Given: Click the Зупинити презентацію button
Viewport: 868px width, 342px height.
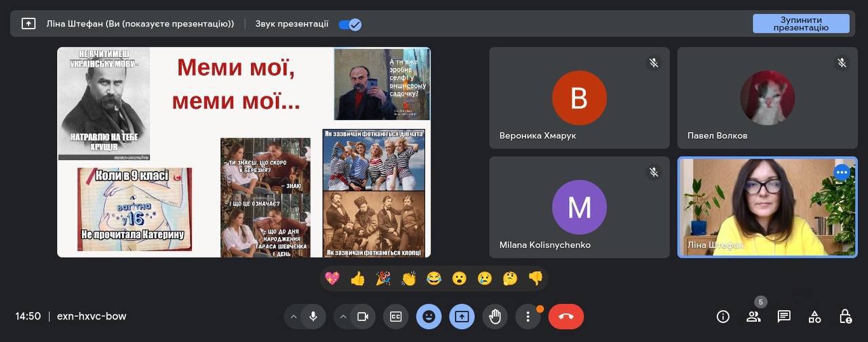Looking at the screenshot, I should pyautogui.click(x=801, y=24).
